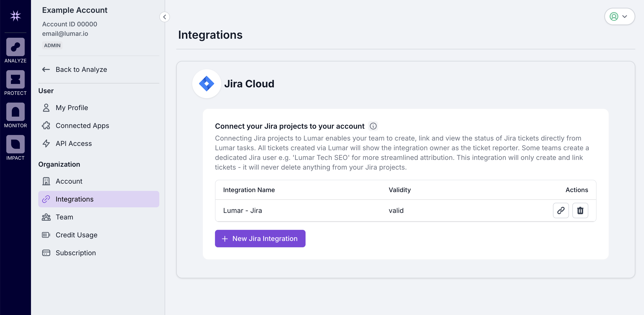Go to API Access page
The height and width of the screenshot is (315, 644).
coord(74,144)
